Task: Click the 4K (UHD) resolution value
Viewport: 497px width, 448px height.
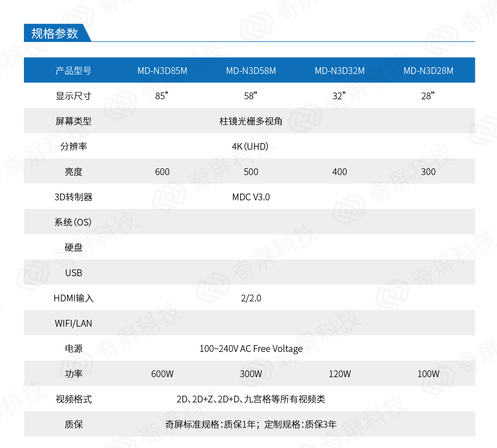Action: pyautogui.click(x=251, y=146)
